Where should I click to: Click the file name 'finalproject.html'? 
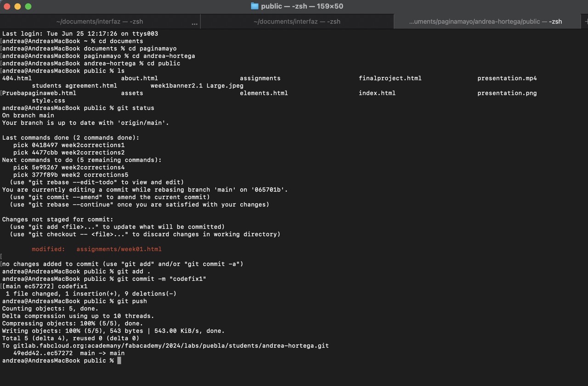[x=390, y=78]
